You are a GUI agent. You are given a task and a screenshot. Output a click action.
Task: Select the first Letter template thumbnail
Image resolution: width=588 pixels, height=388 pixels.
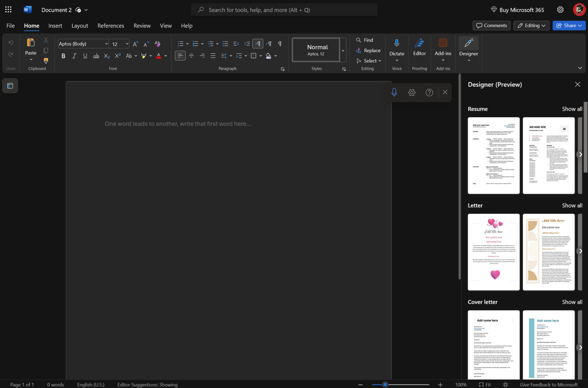(x=493, y=252)
